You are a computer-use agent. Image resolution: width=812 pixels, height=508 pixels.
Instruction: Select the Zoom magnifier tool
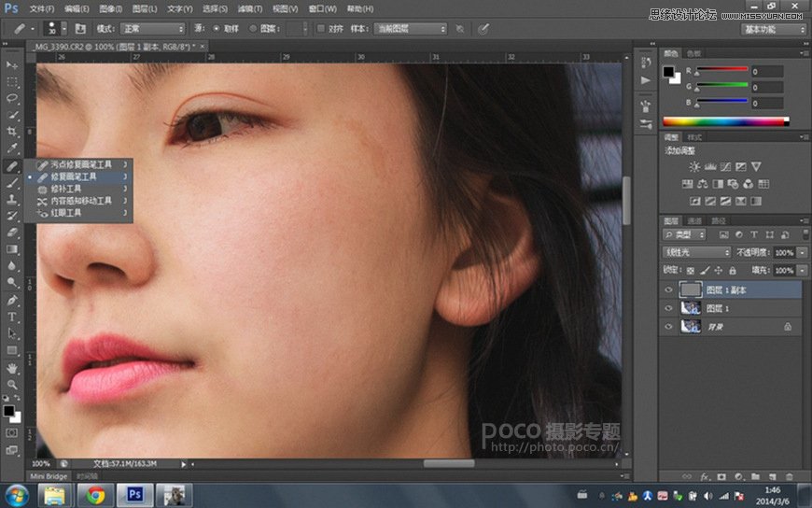[13, 384]
